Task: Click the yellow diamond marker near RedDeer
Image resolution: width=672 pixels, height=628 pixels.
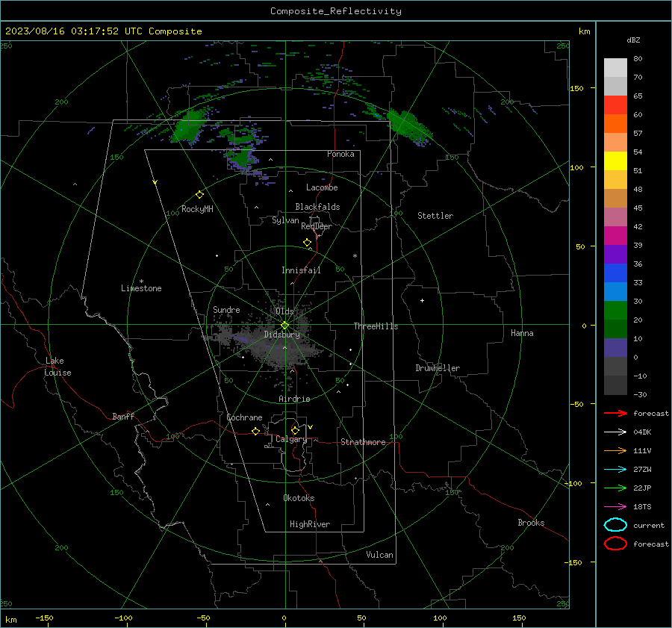Action: [x=307, y=243]
